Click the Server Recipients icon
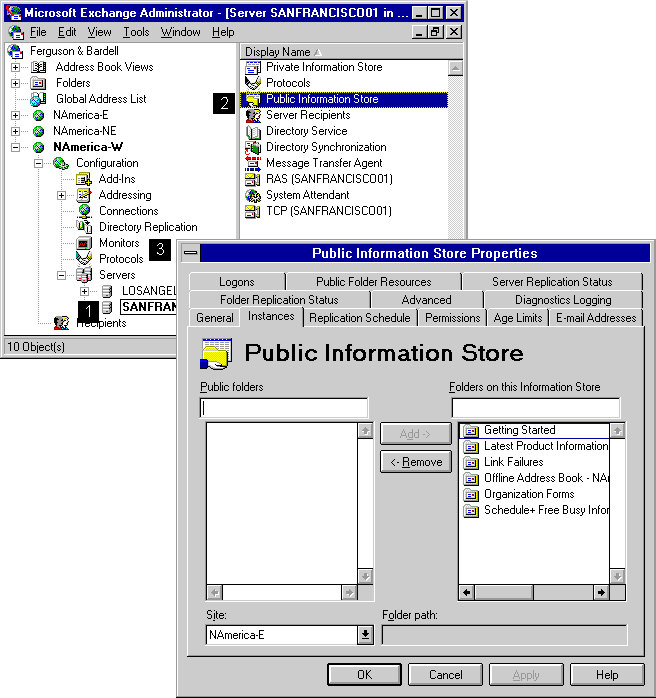This screenshot has width=656, height=698. tap(253, 116)
